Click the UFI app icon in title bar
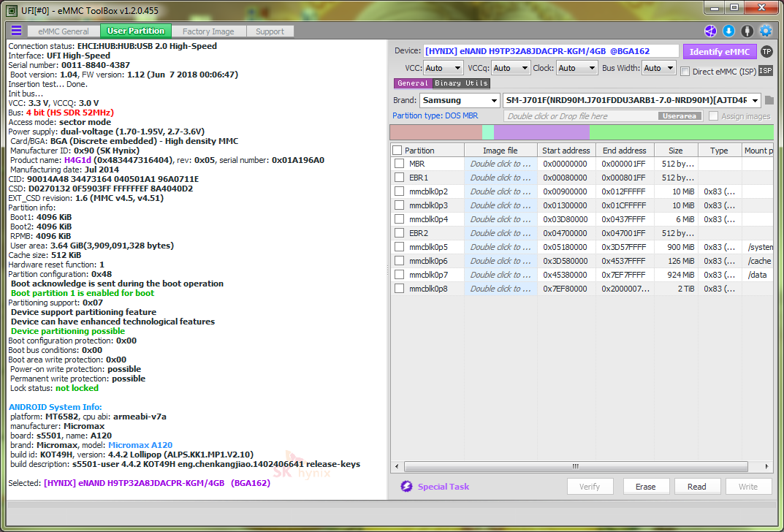 click(x=12, y=9)
